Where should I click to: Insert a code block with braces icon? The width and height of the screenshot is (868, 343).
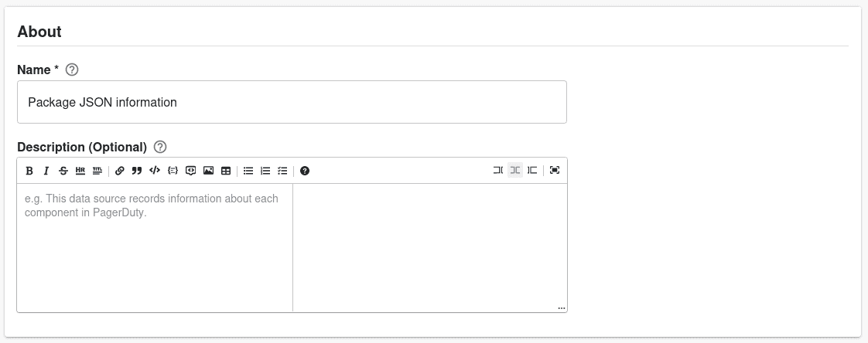tap(173, 171)
